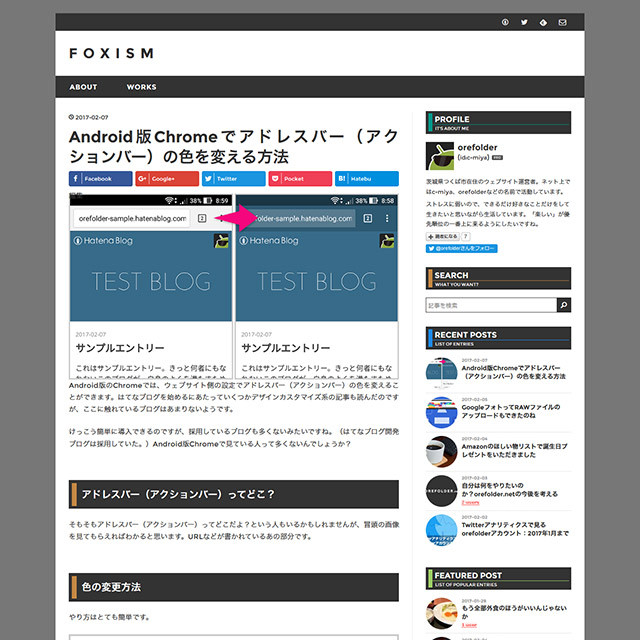Open the WORKS menu item

click(x=141, y=87)
